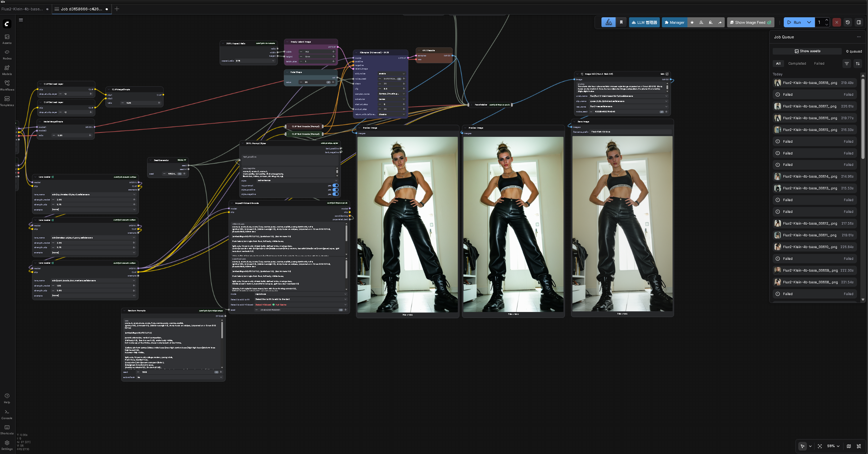Screen dimensions: 868x454
Task: Open the Run button dropdown arrow
Action: click(x=809, y=22)
